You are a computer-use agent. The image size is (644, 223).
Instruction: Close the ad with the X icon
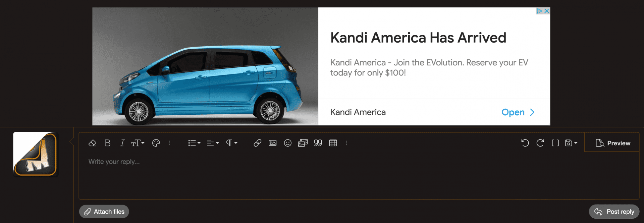click(x=547, y=11)
